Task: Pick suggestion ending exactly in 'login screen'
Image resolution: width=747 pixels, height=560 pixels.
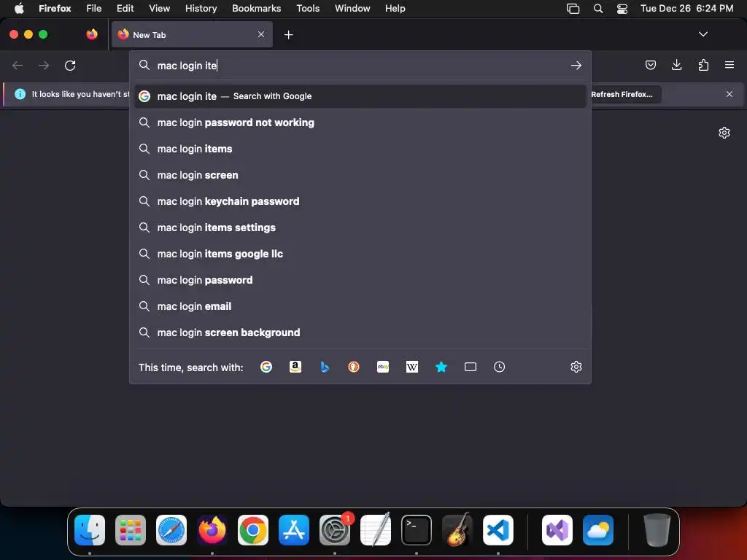Action: click(360, 175)
